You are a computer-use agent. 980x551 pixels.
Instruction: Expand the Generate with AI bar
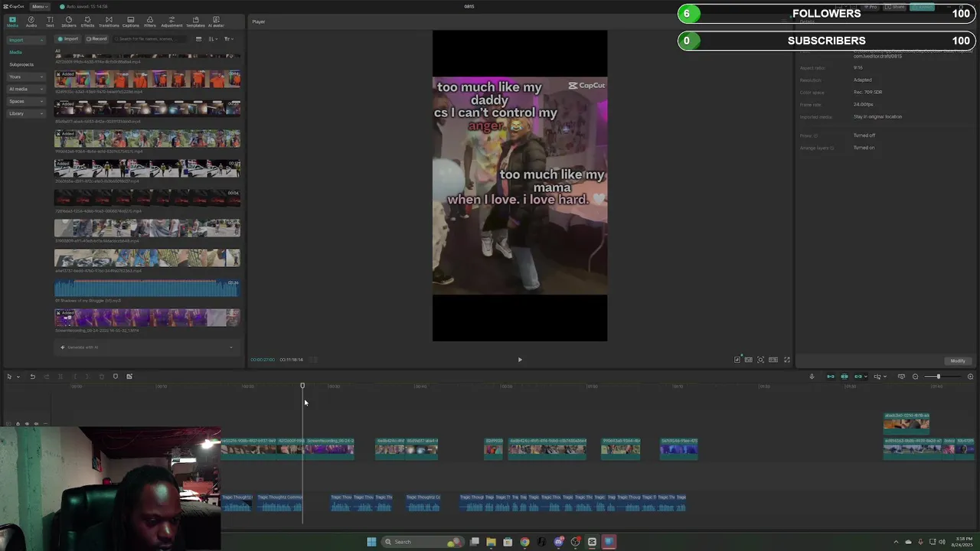point(147,347)
